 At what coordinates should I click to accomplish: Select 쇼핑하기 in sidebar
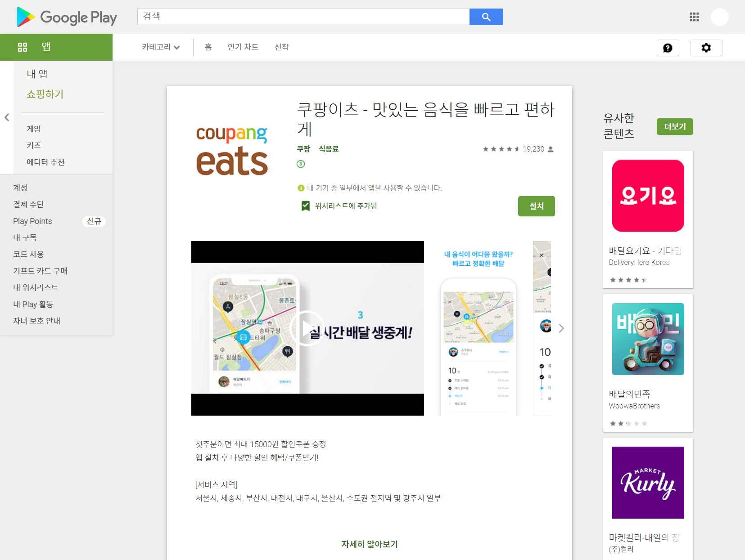[45, 94]
